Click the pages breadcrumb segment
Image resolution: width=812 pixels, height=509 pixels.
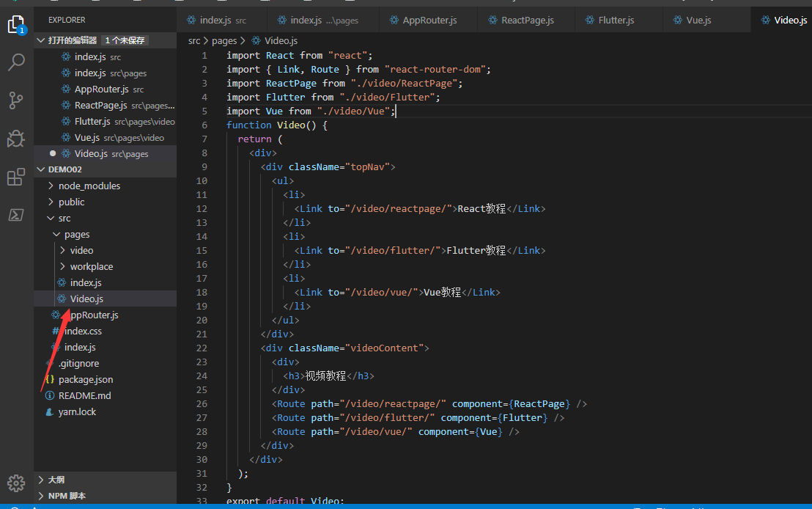[x=224, y=40]
